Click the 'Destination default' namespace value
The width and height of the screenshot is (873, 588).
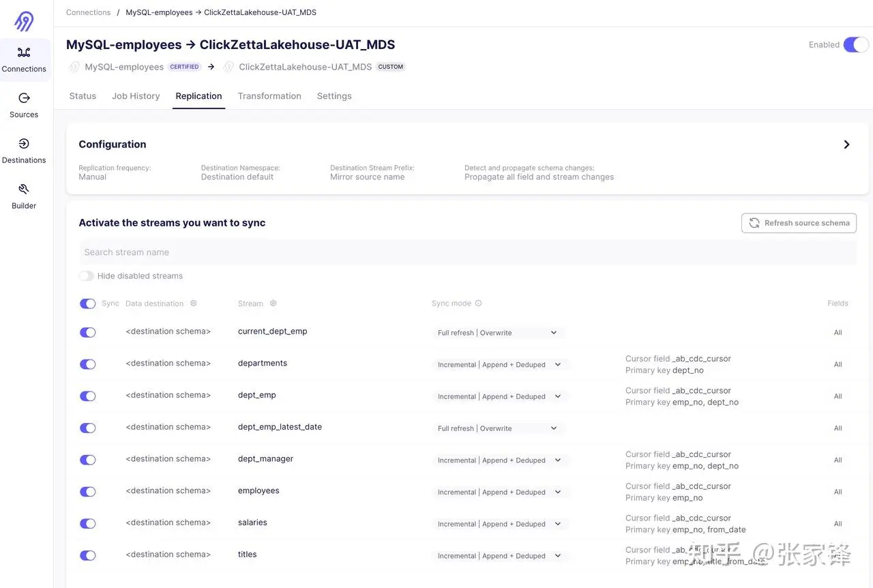[237, 177]
